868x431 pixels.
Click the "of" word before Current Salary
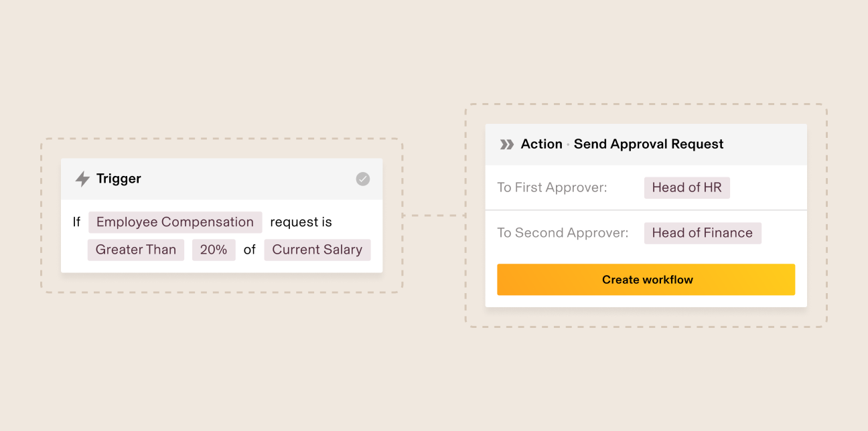coord(250,250)
